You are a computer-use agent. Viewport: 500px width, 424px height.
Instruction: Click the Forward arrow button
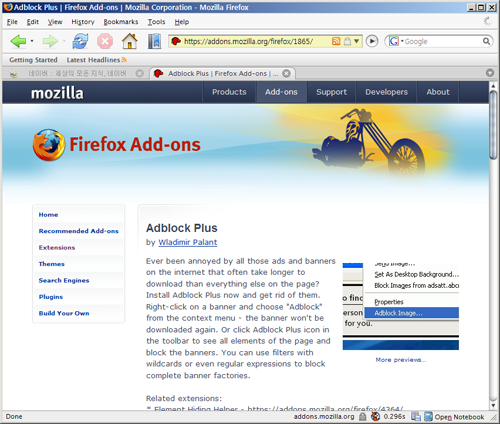pyautogui.click(x=50, y=41)
